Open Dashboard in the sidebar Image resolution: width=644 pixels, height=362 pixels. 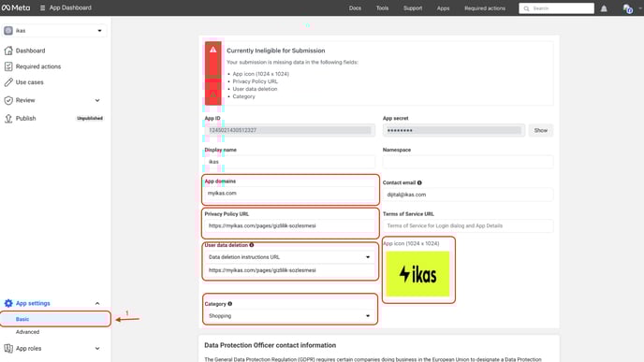pos(30,51)
